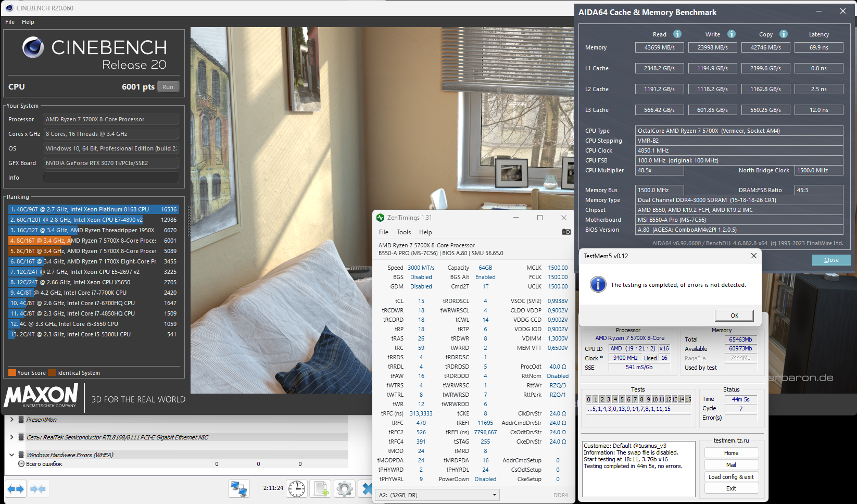Select ranking row Intel Xeon Platinum 8168
857x504 pixels.
(94, 209)
